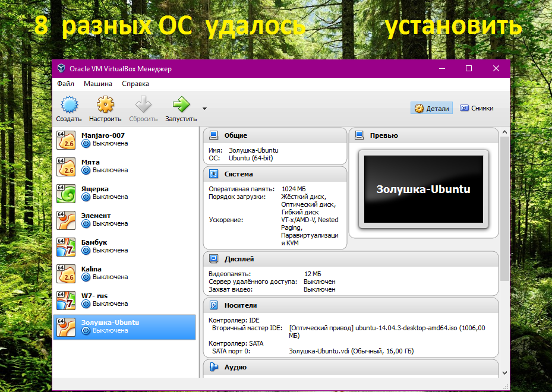552x392 pixels.
Task: Click the 1024 МБ memory value
Action: click(294, 189)
